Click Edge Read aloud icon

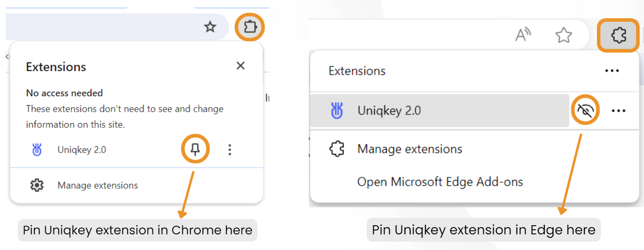pos(523,35)
